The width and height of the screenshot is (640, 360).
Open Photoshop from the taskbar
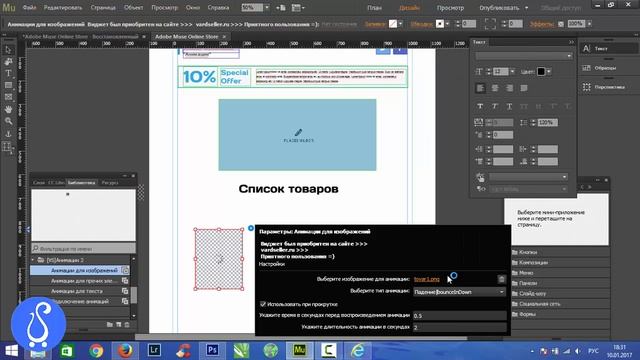(212, 350)
